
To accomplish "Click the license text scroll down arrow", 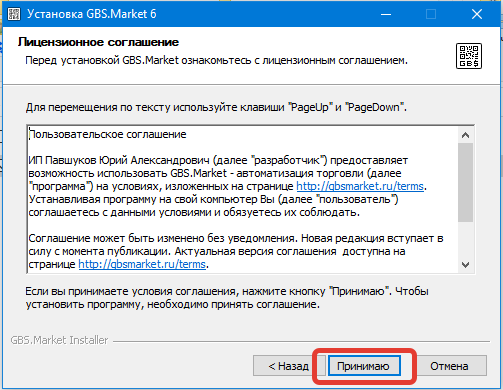I will [465, 265].
